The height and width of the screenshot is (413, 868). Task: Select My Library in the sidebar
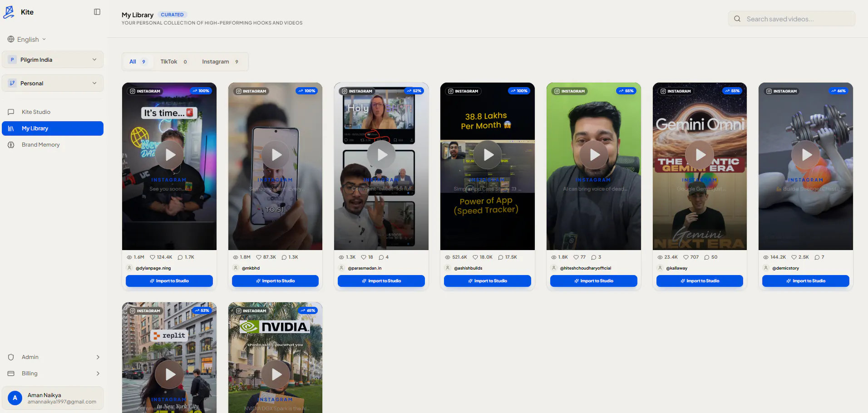[53, 128]
